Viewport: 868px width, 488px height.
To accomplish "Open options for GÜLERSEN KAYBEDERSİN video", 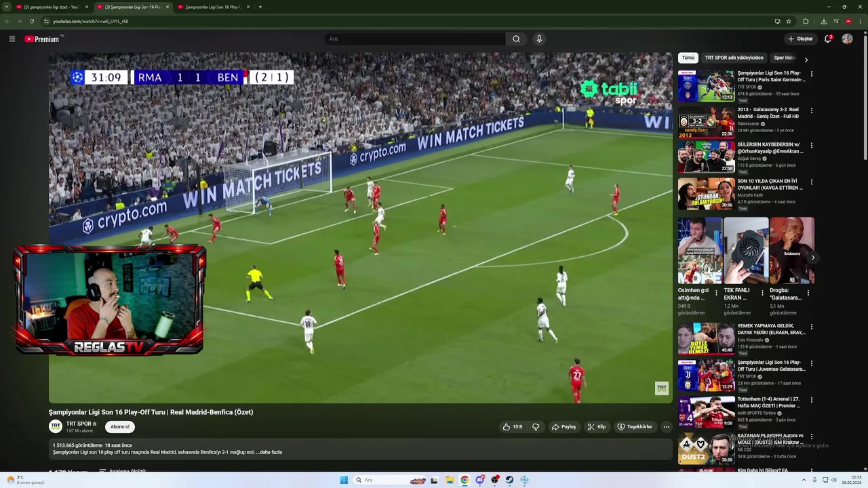I will (812, 146).
